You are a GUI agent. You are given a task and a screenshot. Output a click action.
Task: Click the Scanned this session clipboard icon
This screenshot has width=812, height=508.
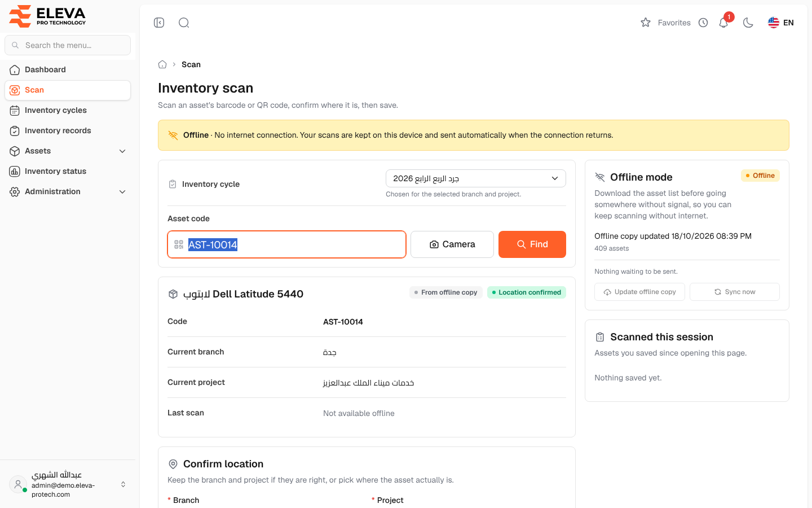[x=600, y=337]
